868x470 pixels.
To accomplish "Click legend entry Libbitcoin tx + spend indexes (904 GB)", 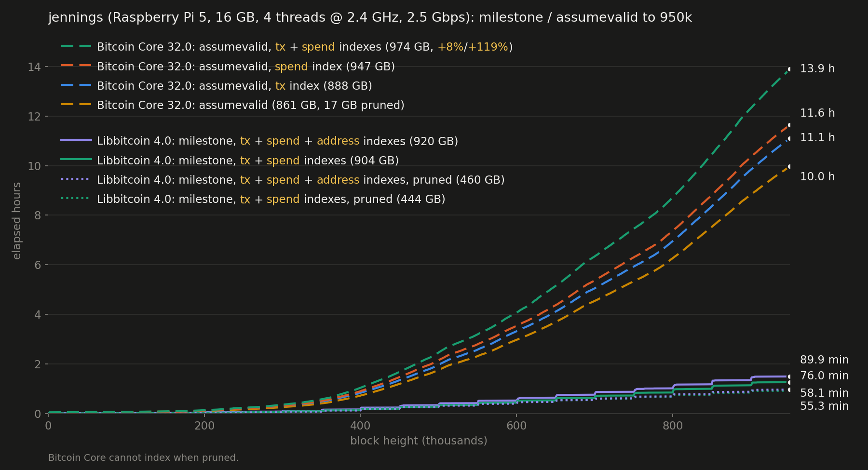I will pos(248,161).
